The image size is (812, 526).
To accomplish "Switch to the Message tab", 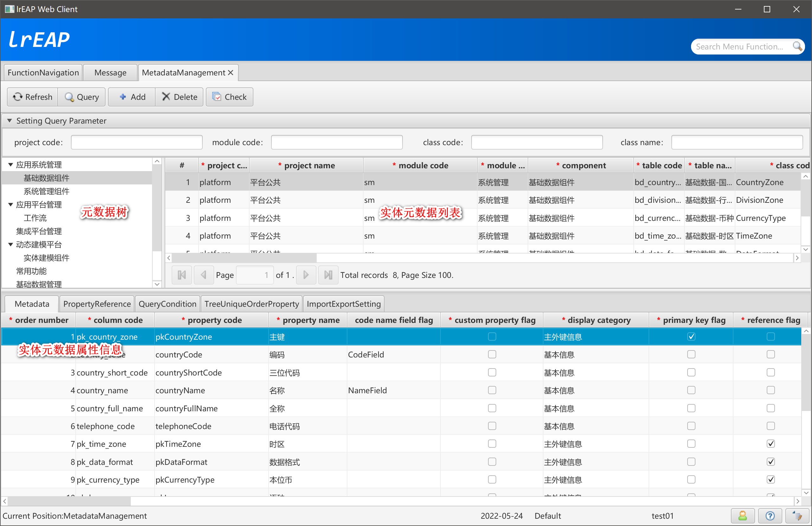I will tap(110, 73).
